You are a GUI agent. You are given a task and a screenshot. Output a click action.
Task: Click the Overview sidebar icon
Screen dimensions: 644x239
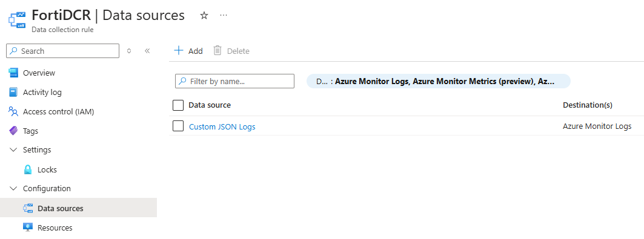pyautogui.click(x=13, y=73)
